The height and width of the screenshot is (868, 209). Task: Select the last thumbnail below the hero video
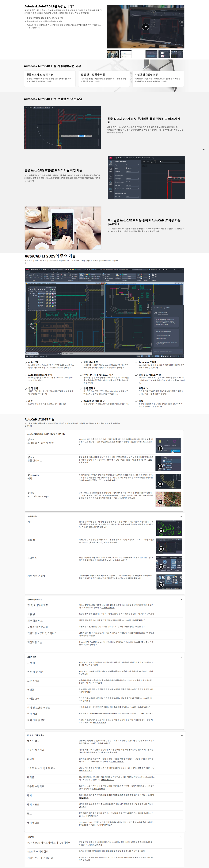tap(177, 54)
